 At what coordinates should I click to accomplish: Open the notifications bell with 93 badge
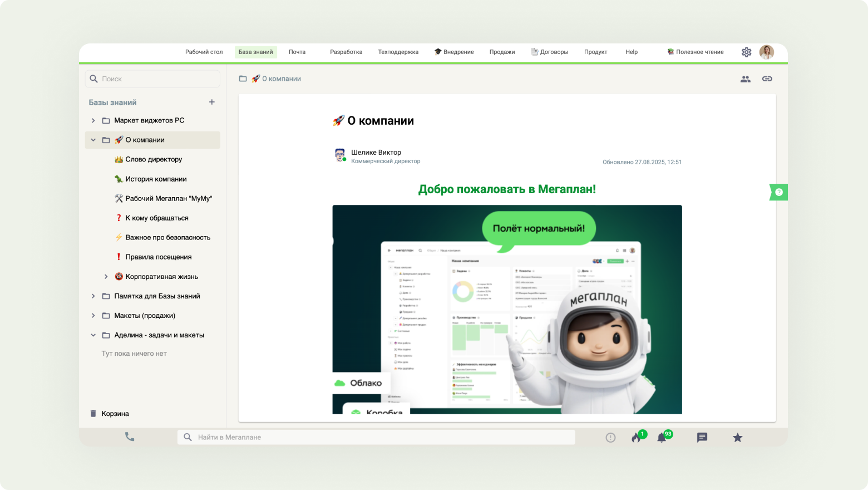point(662,438)
